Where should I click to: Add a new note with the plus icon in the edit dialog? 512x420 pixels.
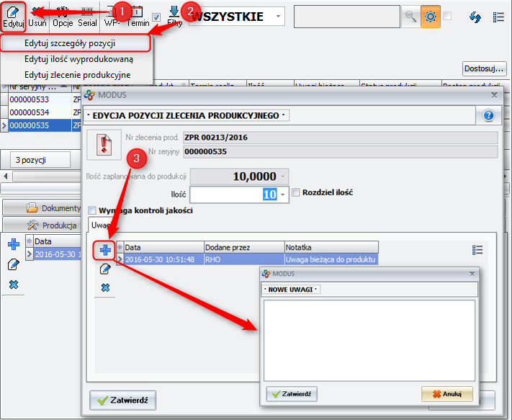(x=105, y=251)
